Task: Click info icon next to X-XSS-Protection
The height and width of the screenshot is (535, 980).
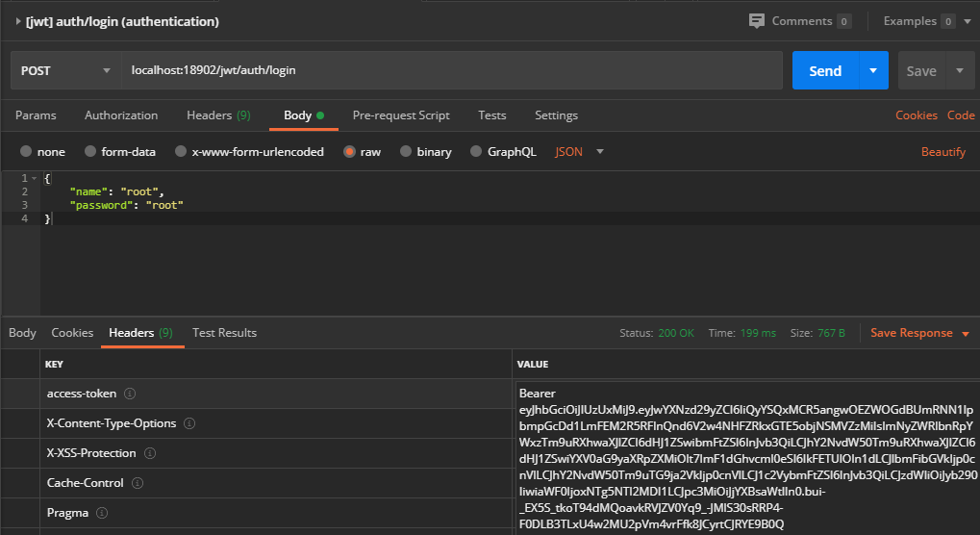Action: click(x=150, y=453)
